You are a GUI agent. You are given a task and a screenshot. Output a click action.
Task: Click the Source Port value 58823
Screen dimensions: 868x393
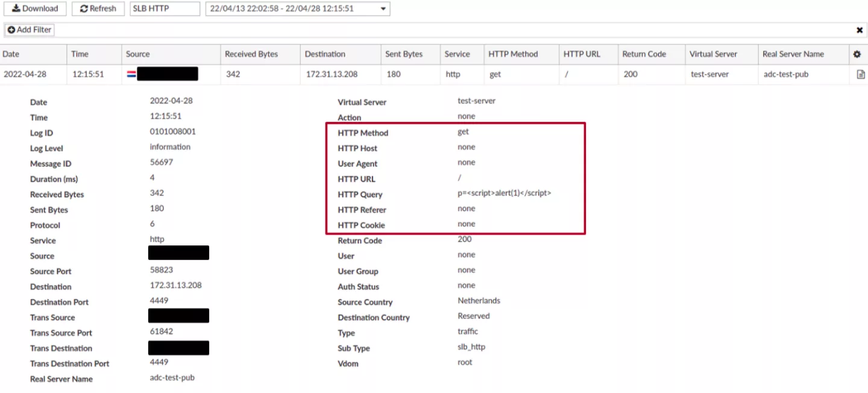click(161, 270)
